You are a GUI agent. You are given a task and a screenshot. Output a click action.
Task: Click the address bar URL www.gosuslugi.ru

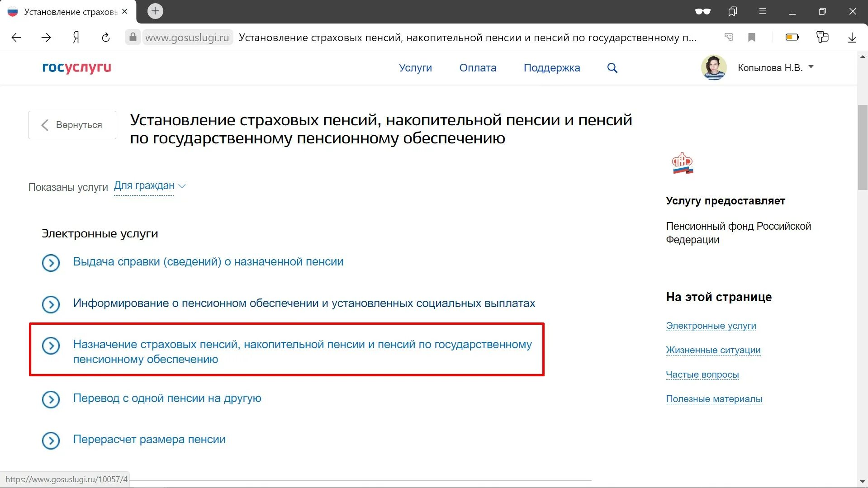point(187,38)
